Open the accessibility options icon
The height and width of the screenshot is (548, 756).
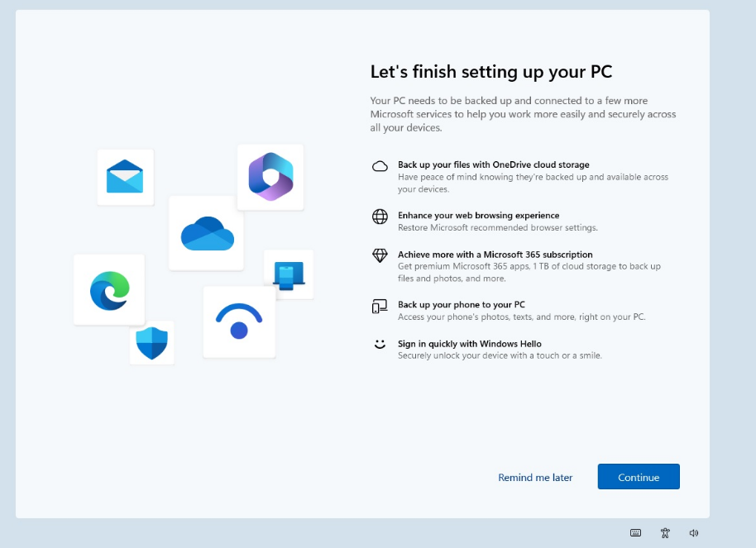tap(665, 532)
